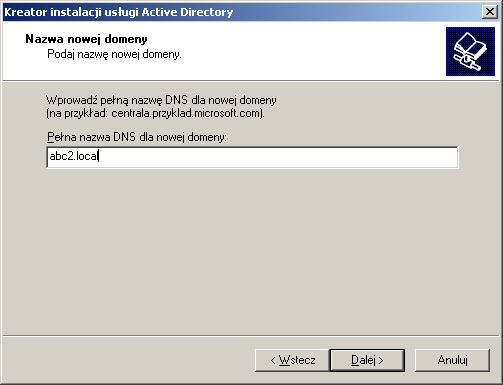Click the centrala.przyklad.microsoft.com example text
Screen dimensions: 503x385
(185, 113)
